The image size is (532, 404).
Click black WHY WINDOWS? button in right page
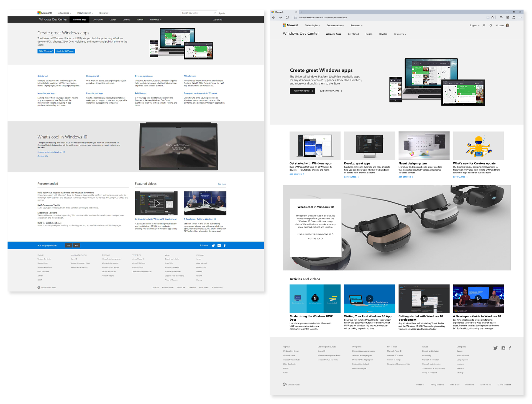click(x=302, y=91)
